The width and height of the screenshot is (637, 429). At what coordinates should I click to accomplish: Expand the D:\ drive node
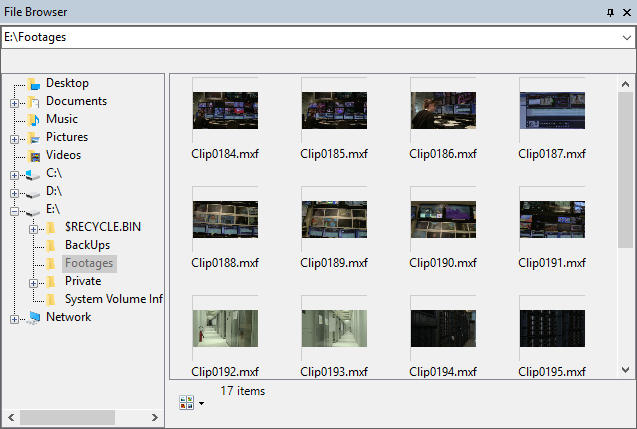[x=14, y=192]
